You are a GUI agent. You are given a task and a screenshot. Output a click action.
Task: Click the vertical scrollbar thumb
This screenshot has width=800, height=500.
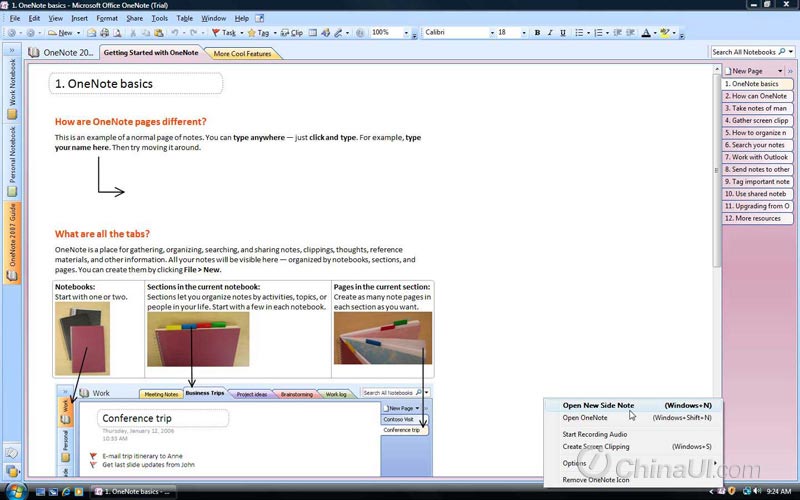(x=716, y=170)
